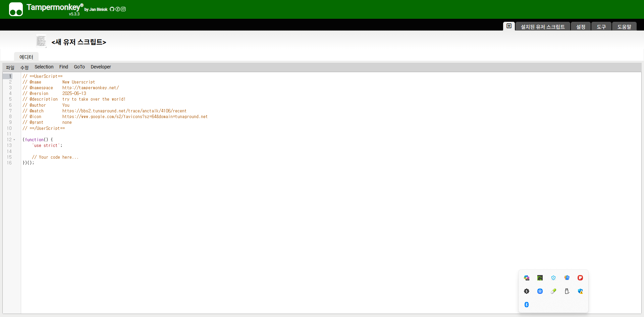Open the Developer menu
644x317 pixels.
point(101,67)
